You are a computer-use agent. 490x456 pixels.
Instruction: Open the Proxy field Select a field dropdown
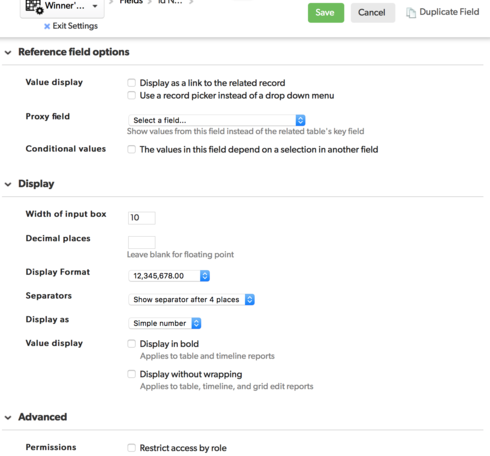[x=217, y=120]
